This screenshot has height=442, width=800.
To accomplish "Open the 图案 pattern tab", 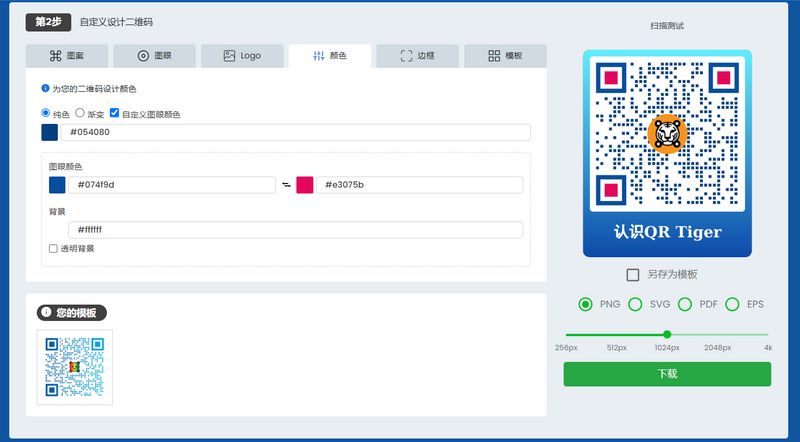I will [67, 56].
